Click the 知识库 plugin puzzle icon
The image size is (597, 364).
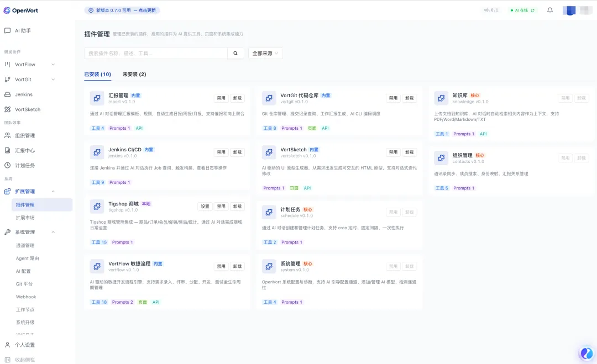(441, 98)
